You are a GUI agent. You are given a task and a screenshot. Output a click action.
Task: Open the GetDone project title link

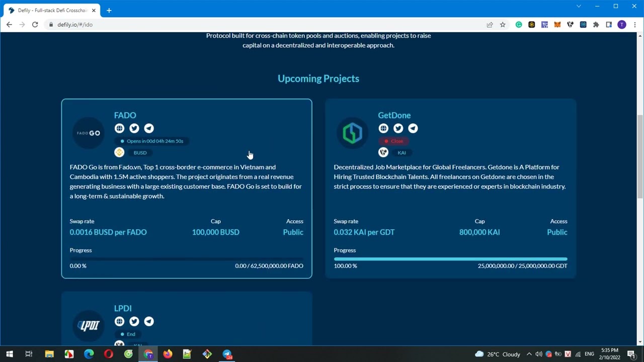point(394,115)
